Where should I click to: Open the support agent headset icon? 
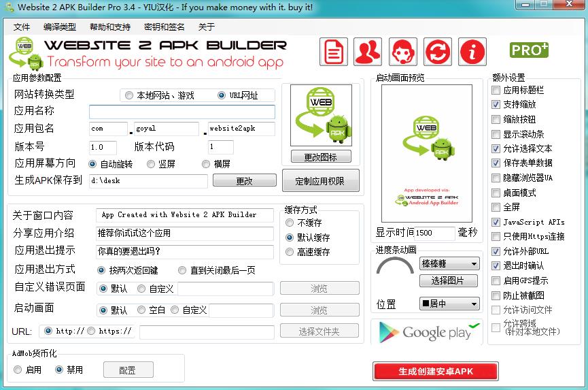click(402, 52)
